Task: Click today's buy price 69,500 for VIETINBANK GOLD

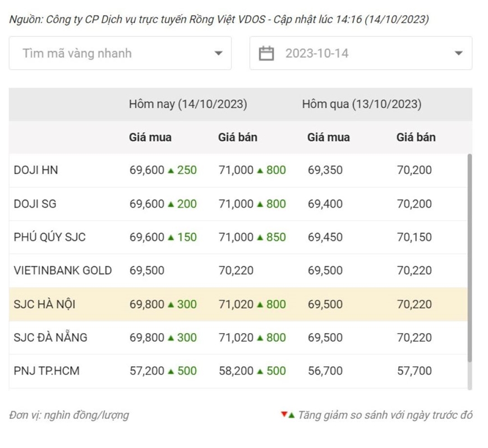Action: (147, 270)
